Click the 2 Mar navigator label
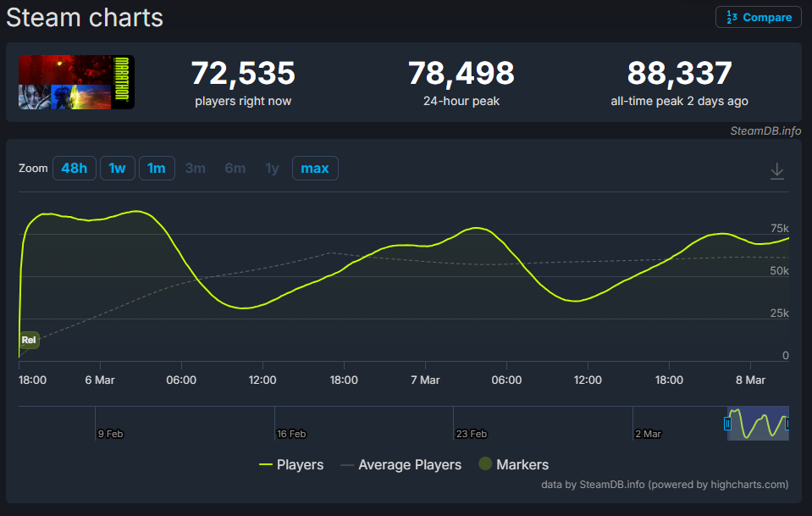 coord(649,434)
